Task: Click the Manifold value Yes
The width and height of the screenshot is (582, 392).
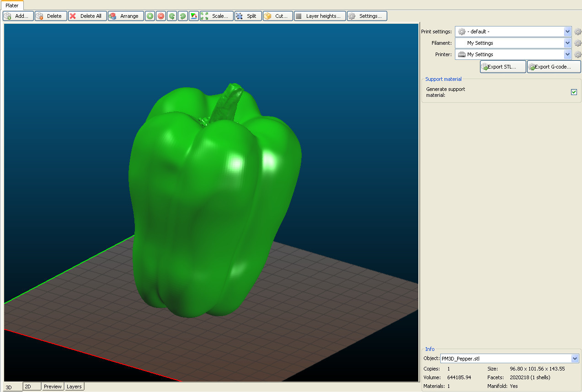Action: (514, 386)
